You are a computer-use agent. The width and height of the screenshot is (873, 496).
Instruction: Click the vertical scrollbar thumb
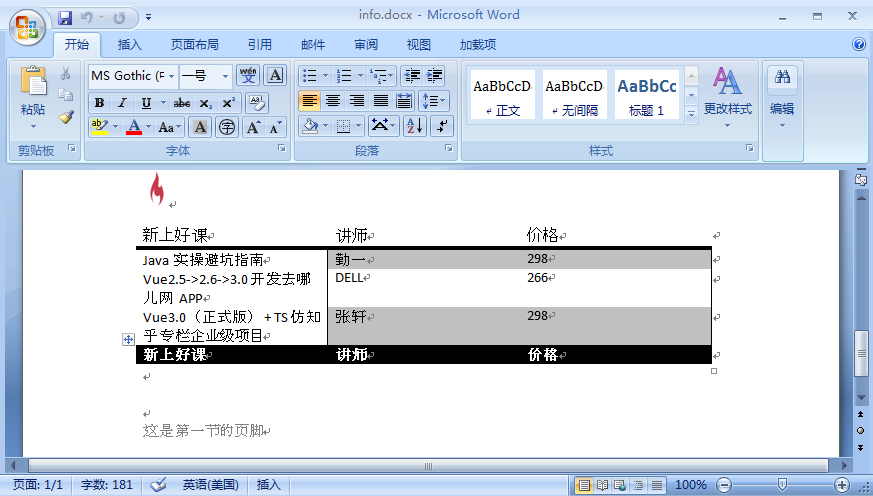point(861,353)
